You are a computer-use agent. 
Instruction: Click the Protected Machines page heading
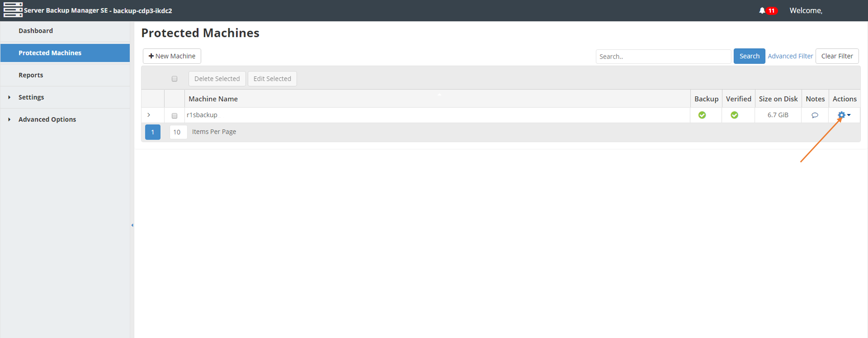(x=200, y=33)
